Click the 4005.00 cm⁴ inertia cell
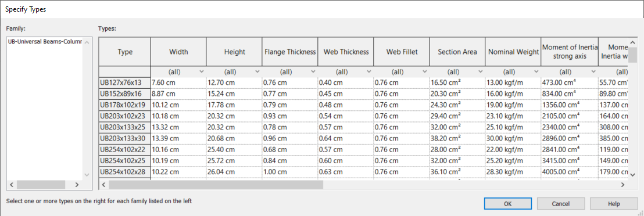The image size is (644, 216). (x=569, y=172)
